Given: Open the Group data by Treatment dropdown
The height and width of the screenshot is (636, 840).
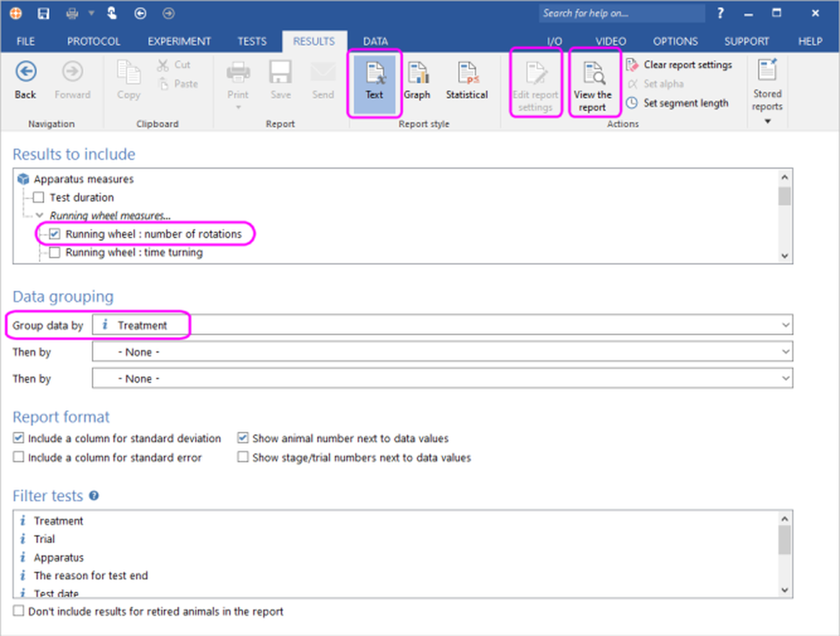Looking at the screenshot, I should click(x=442, y=325).
